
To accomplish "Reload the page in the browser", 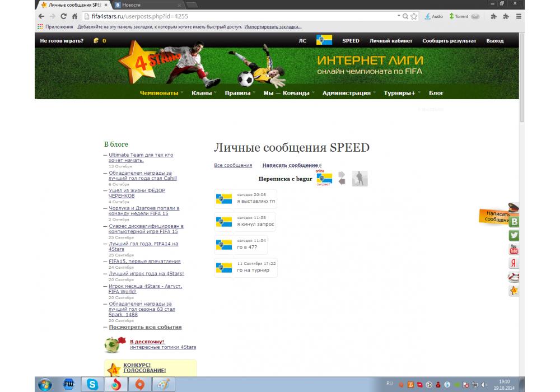I will [63, 16].
